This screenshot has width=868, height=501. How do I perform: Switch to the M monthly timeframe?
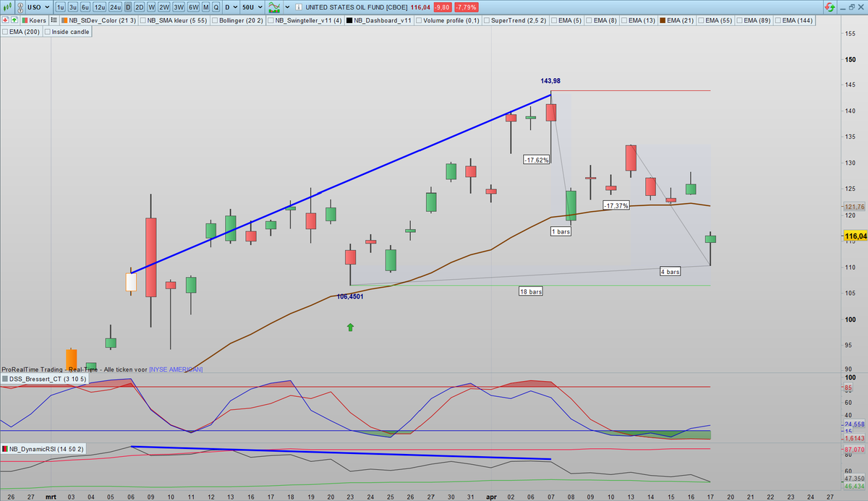click(x=205, y=7)
